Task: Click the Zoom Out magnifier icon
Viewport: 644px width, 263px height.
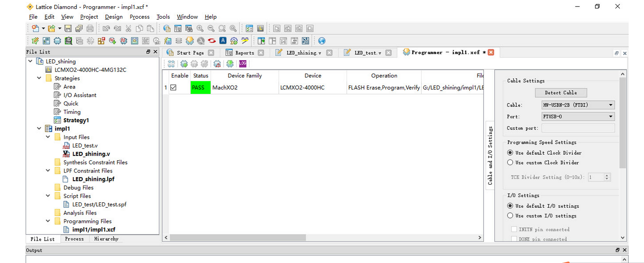Action: coord(211,28)
